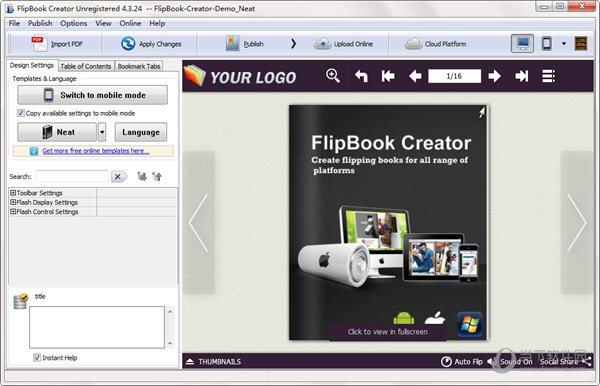Clear the search with the X button
The width and height of the screenshot is (600, 386).
[x=118, y=176]
